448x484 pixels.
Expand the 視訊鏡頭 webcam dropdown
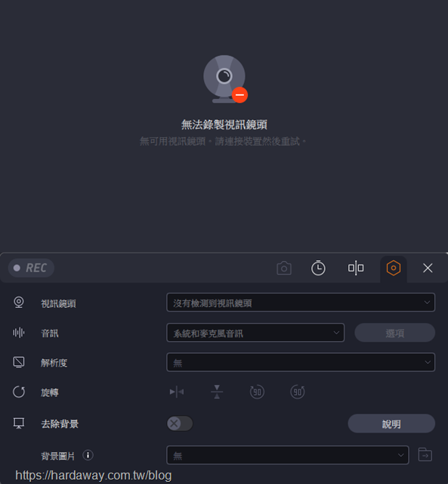[x=301, y=302]
